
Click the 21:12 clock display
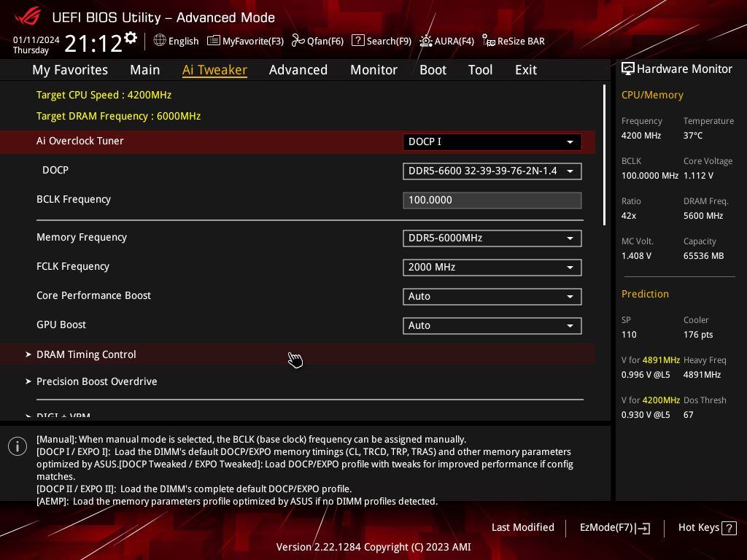[93, 44]
